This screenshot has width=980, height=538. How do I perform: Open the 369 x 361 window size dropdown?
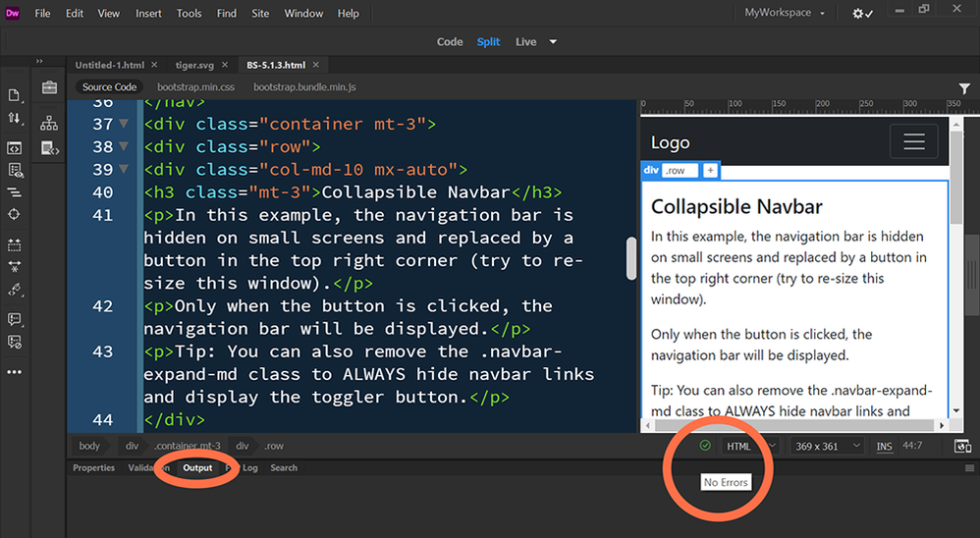coord(828,446)
